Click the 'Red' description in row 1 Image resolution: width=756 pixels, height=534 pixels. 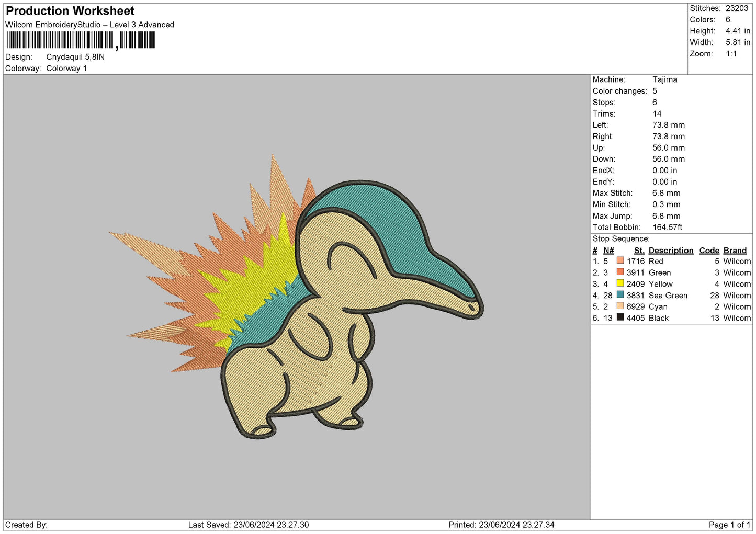(x=656, y=262)
